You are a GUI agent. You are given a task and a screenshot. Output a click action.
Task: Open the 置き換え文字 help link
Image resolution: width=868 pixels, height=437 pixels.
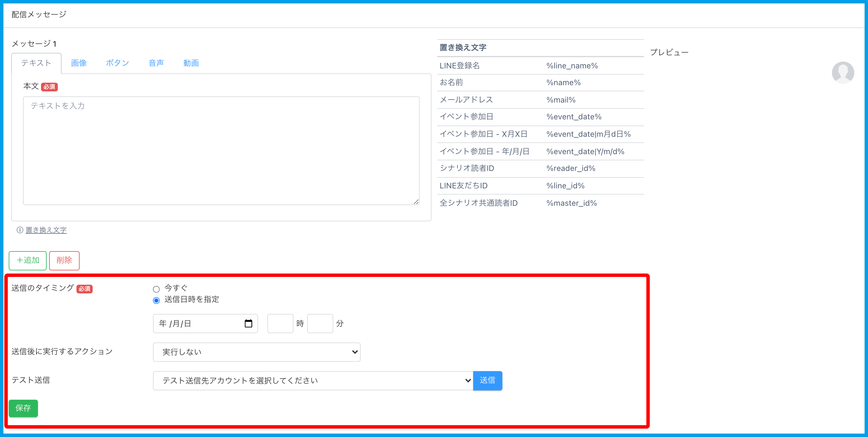[46, 230]
